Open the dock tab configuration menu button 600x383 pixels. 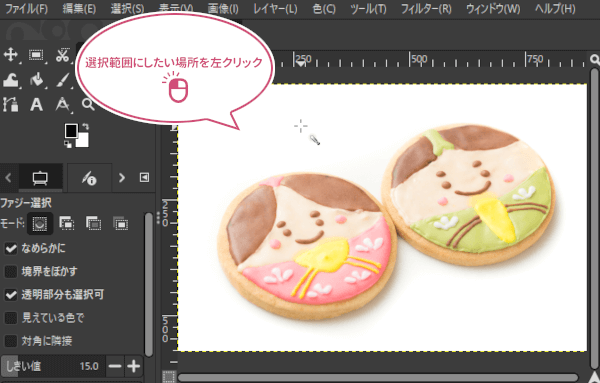pos(144,177)
